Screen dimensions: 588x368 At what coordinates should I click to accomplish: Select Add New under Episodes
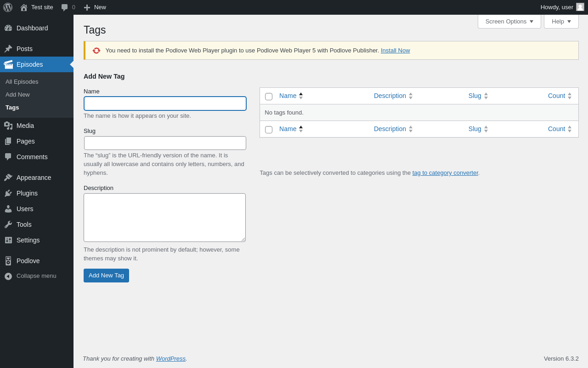tap(17, 94)
